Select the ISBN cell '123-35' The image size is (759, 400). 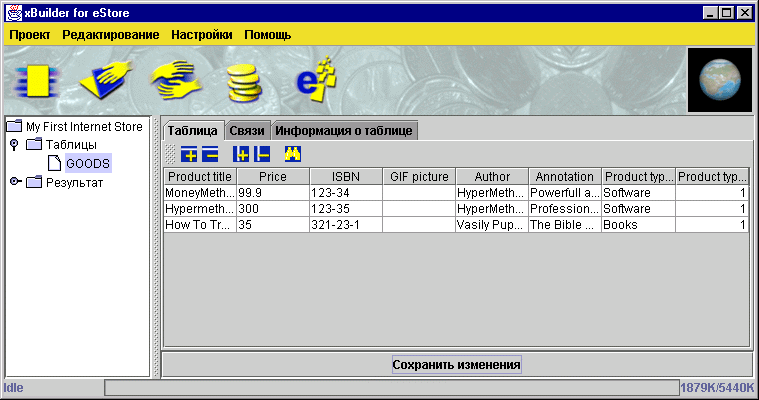pyautogui.click(x=346, y=209)
